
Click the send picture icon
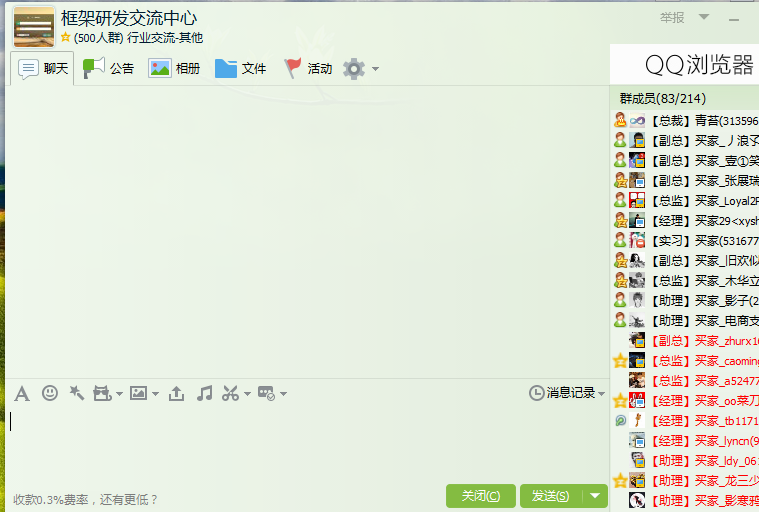click(x=138, y=393)
